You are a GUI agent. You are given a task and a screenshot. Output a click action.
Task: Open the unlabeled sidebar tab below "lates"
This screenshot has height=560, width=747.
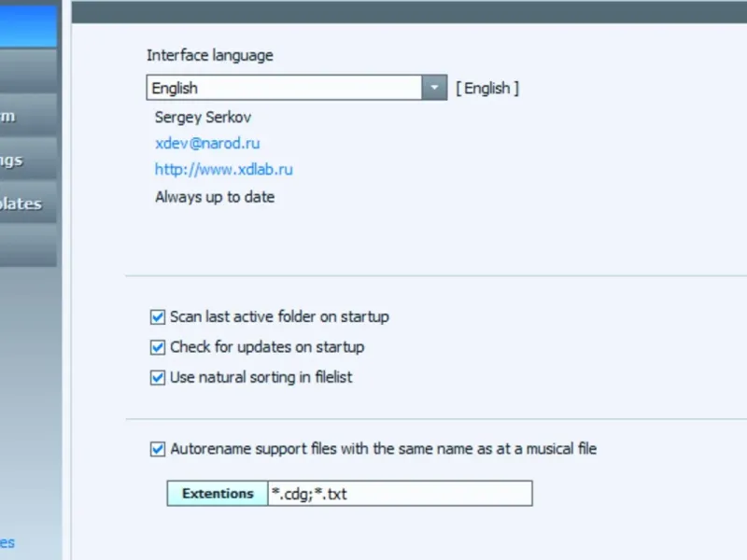(x=28, y=247)
